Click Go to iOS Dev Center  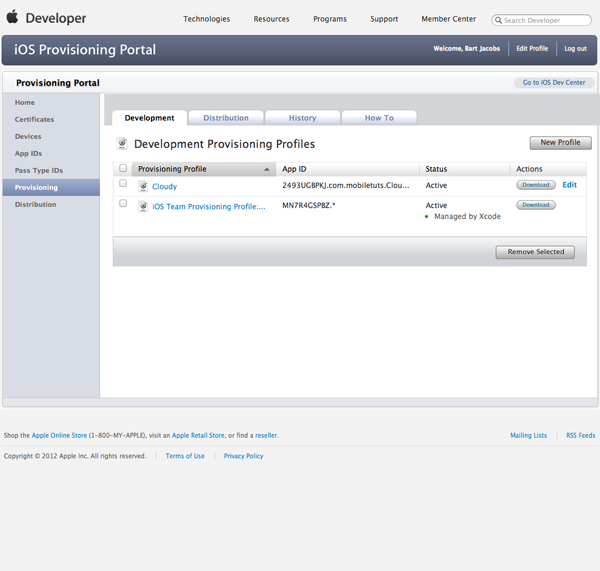pos(554,82)
